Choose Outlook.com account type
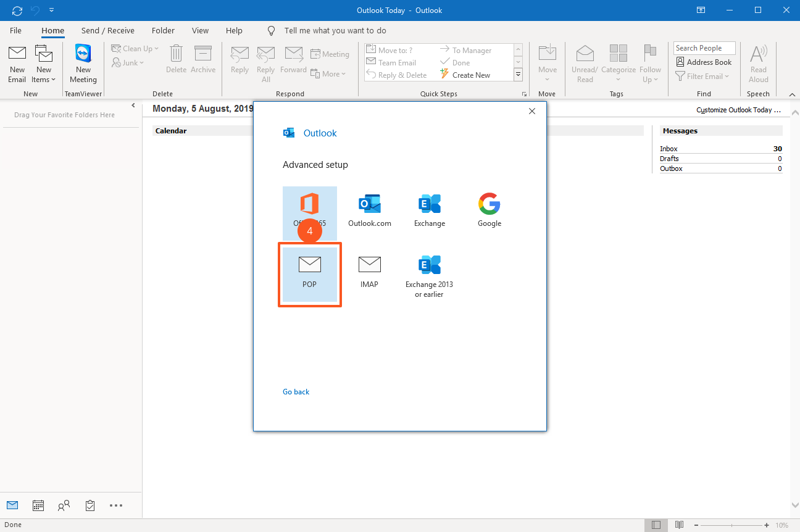Viewport: 800px width, 532px height. (x=369, y=210)
